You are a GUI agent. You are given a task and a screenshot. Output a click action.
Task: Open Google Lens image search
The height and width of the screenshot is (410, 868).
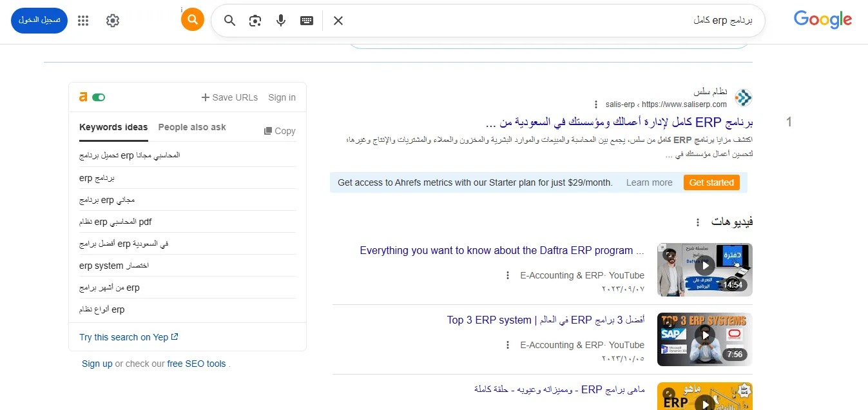pyautogui.click(x=255, y=21)
